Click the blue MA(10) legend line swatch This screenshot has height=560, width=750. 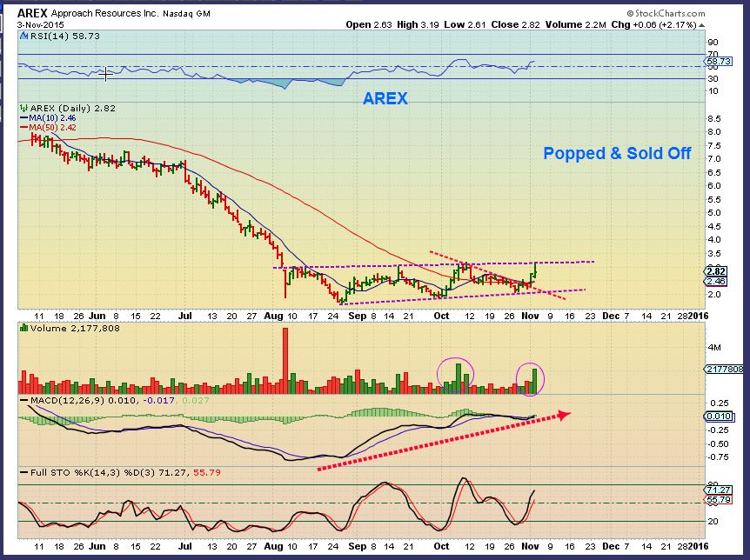pyautogui.click(x=23, y=117)
